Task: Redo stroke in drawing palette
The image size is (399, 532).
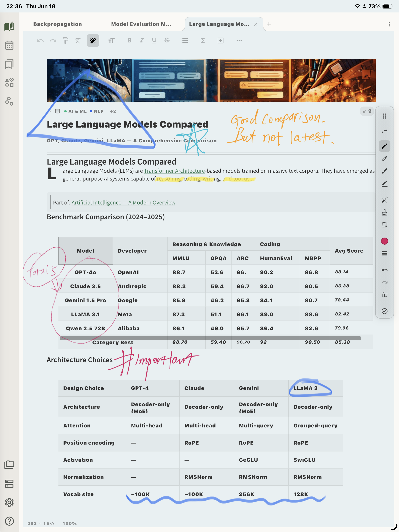Action: [x=384, y=282]
